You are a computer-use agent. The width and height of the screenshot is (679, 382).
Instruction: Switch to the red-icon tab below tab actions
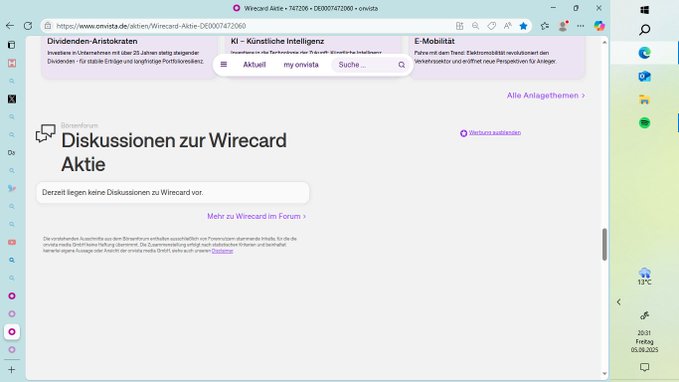[x=12, y=63]
